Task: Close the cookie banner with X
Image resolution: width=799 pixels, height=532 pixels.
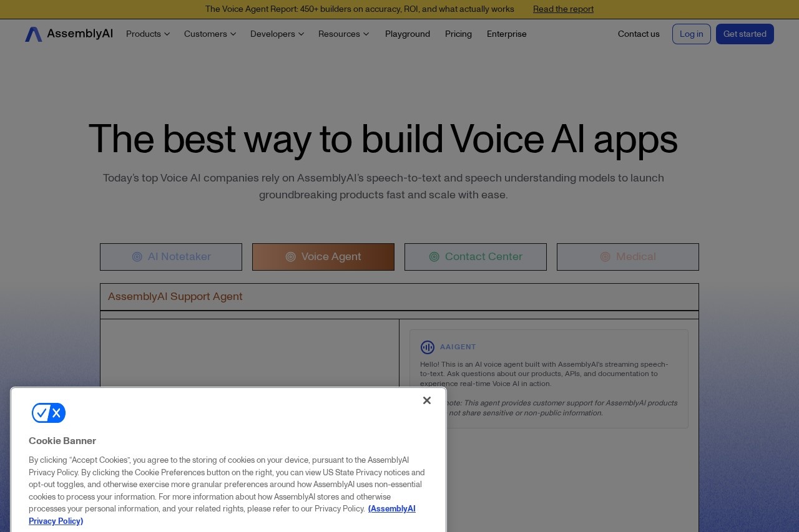Action: pos(427,400)
